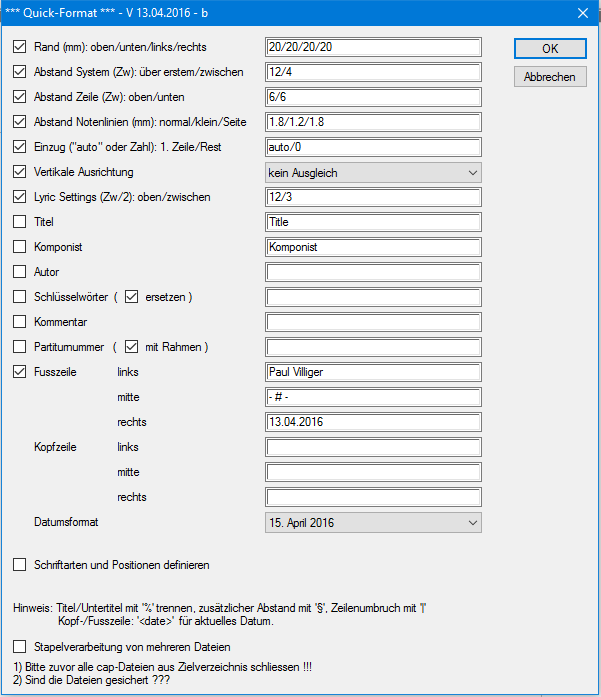Screen dimensions: 601x697
Task: Disable the Fusszeile checkbox
Action: [x=20, y=372]
